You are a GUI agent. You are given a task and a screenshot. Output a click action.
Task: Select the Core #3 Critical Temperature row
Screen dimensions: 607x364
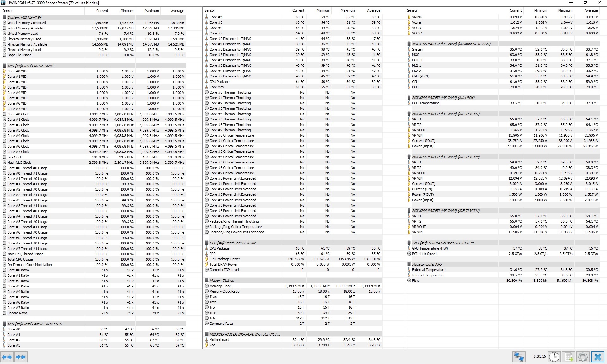click(x=293, y=151)
